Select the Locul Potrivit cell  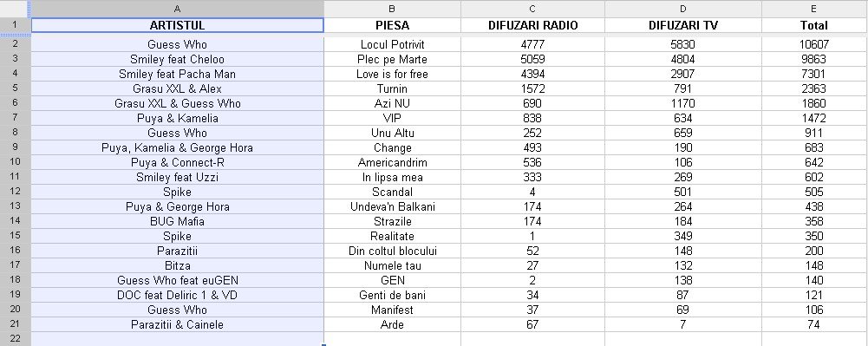pos(393,44)
